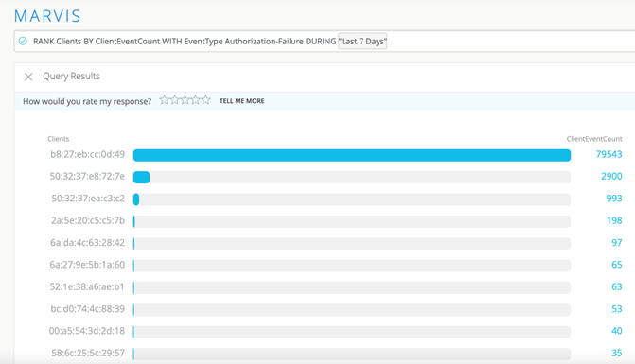Click the event count 63
This screenshot has width=635, height=364.
pyautogui.click(x=617, y=286)
